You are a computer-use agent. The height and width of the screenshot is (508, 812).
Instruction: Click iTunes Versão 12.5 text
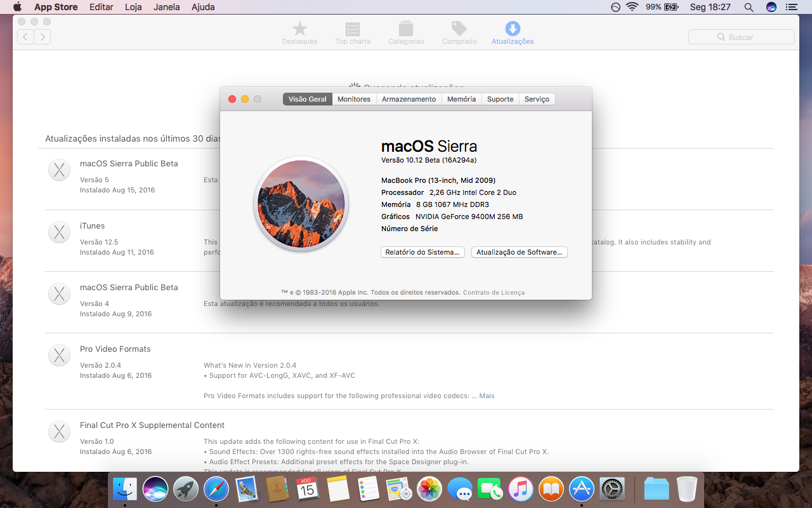pyautogui.click(x=99, y=242)
